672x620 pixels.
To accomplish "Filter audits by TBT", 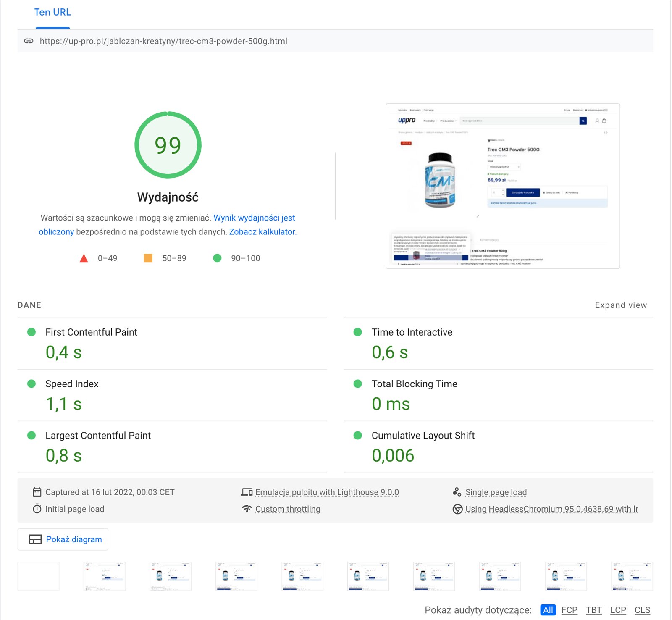I will 593,610.
